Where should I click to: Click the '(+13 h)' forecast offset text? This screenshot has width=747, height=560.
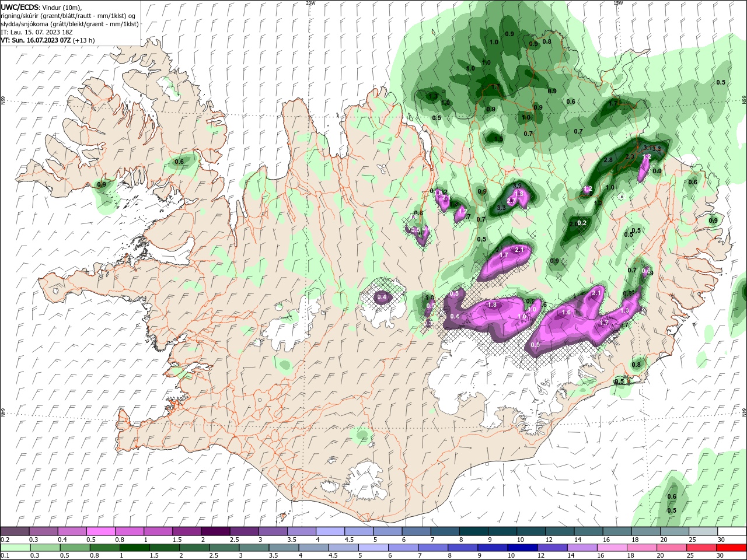(x=85, y=40)
